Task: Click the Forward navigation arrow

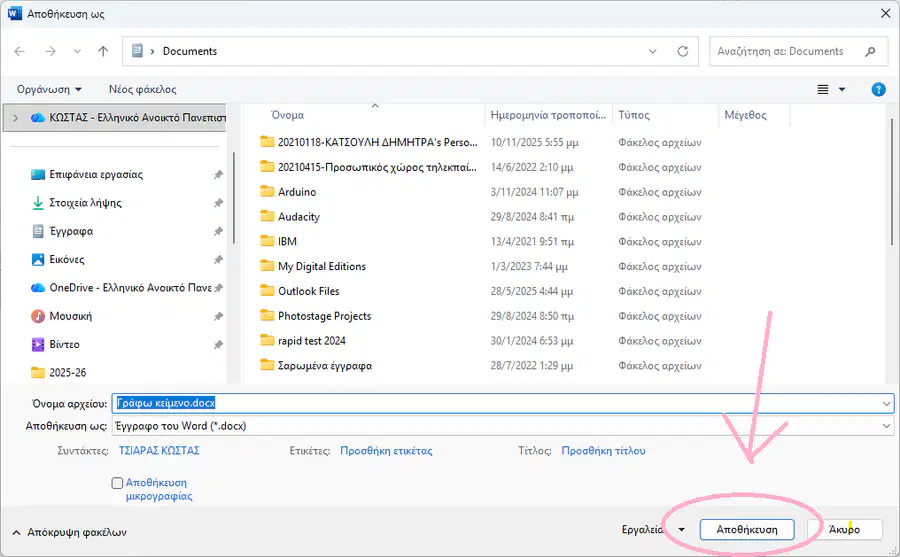Action: point(51,51)
